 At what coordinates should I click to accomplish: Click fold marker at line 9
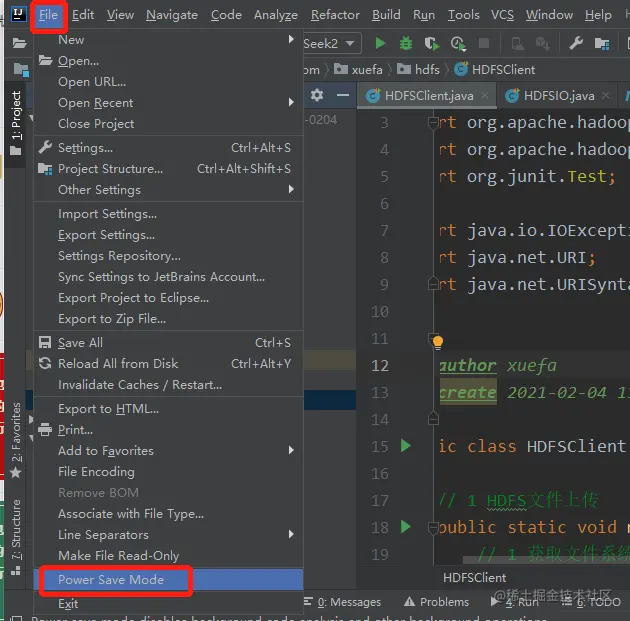(x=433, y=284)
